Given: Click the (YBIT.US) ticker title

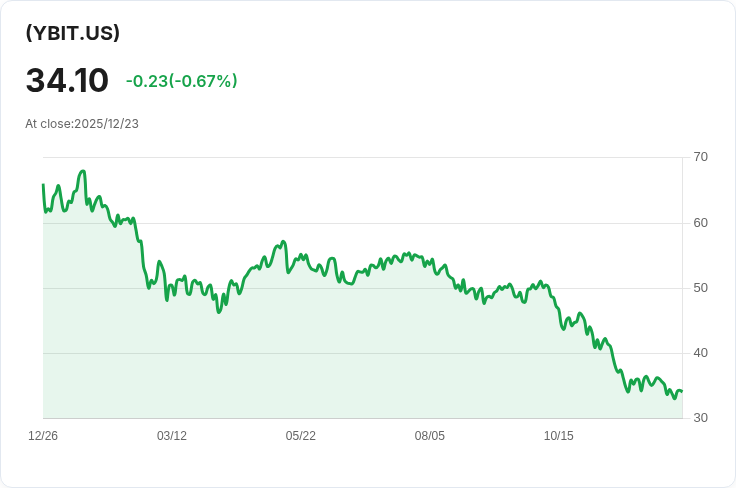Looking at the screenshot, I should [73, 33].
